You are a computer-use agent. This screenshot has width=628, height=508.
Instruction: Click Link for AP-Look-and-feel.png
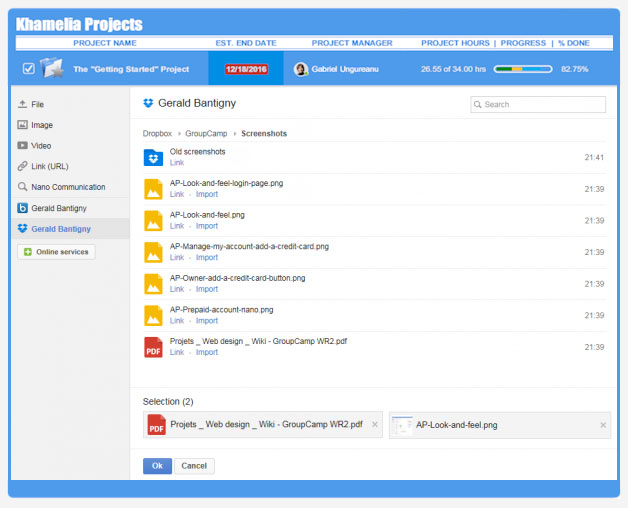tap(177, 226)
